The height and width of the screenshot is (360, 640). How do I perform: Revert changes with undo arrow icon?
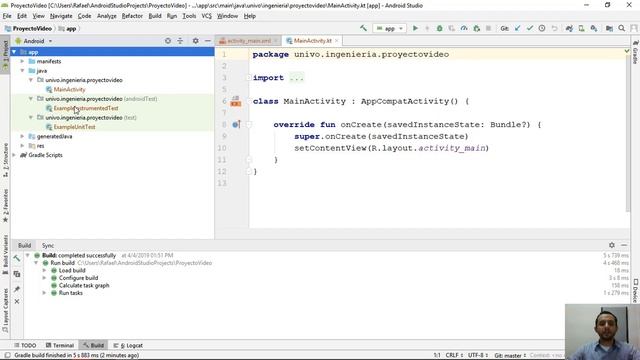(x=554, y=28)
